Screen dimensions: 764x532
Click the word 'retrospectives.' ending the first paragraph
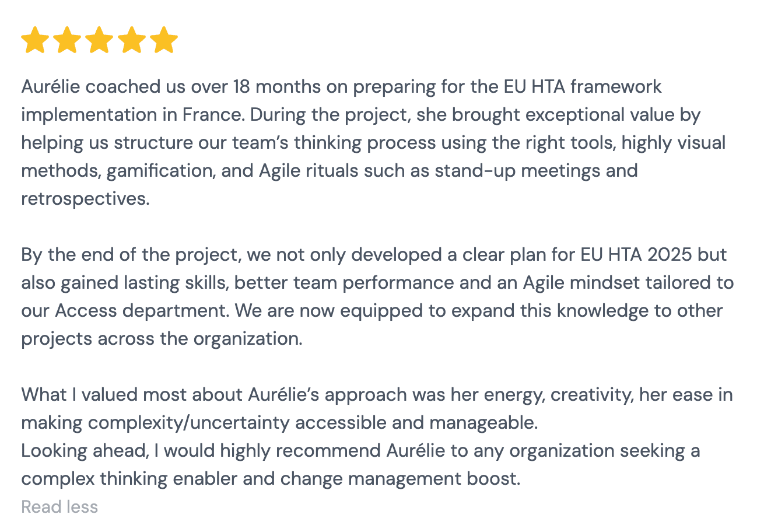click(86, 199)
